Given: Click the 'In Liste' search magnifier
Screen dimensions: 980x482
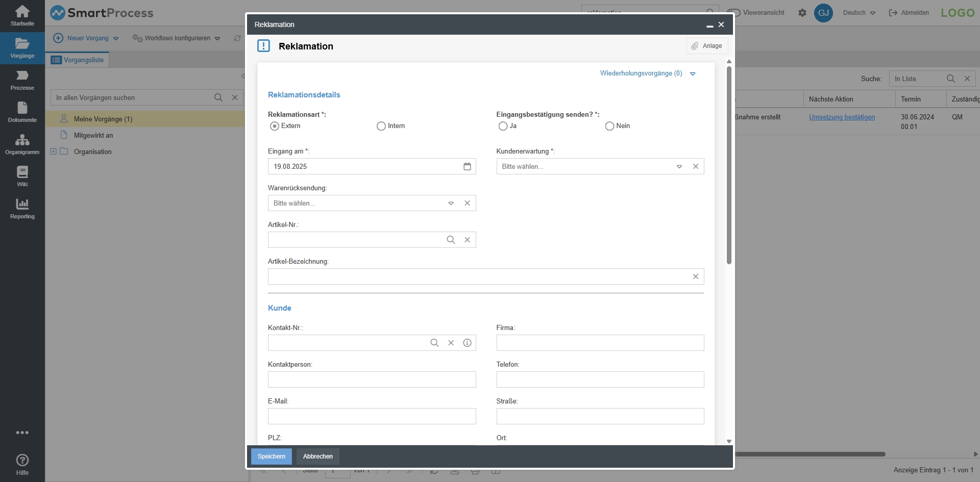Looking at the screenshot, I should tap(951, 79).
